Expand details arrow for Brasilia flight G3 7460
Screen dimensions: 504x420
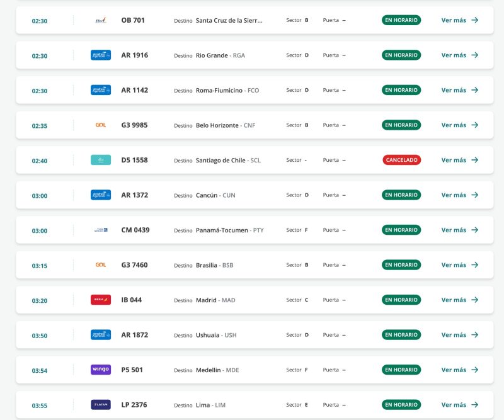pyautogui.click(x=475, y=265)
